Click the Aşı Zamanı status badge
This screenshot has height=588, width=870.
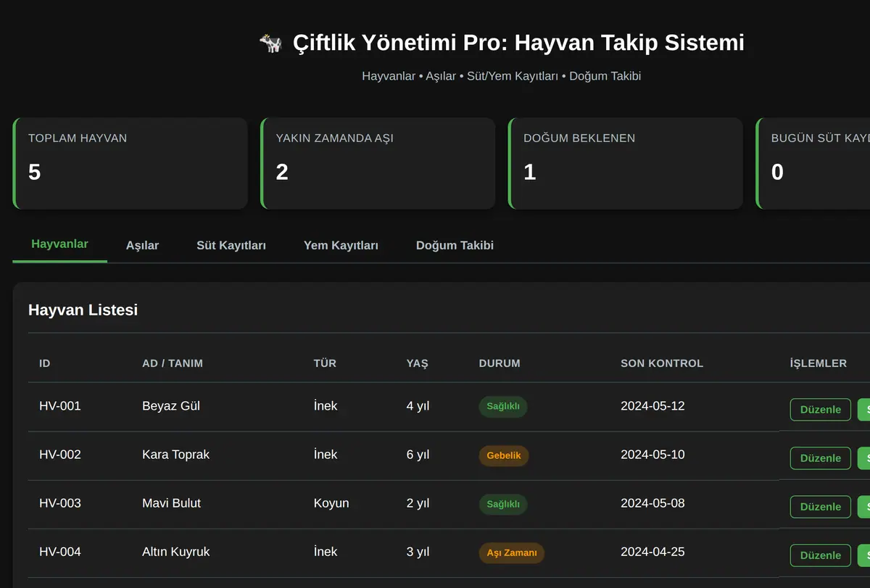tap(512, 553)
